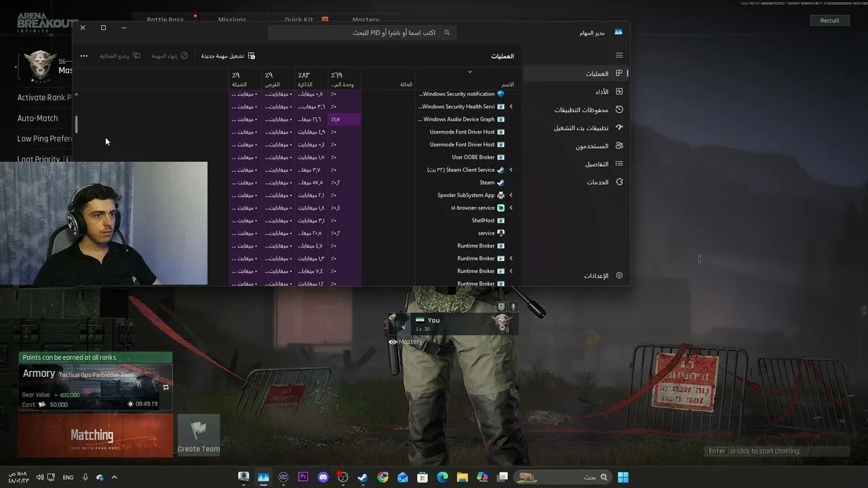
Task: Open Google Chrome from the taskbar
Action: pyautogui.click(x=383, y=477)
